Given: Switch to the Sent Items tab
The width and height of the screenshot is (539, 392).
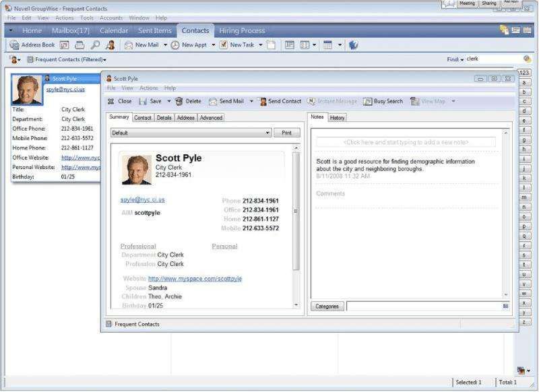Looking at the screenshot, I should pyautogui.click(x=155, y=30).
